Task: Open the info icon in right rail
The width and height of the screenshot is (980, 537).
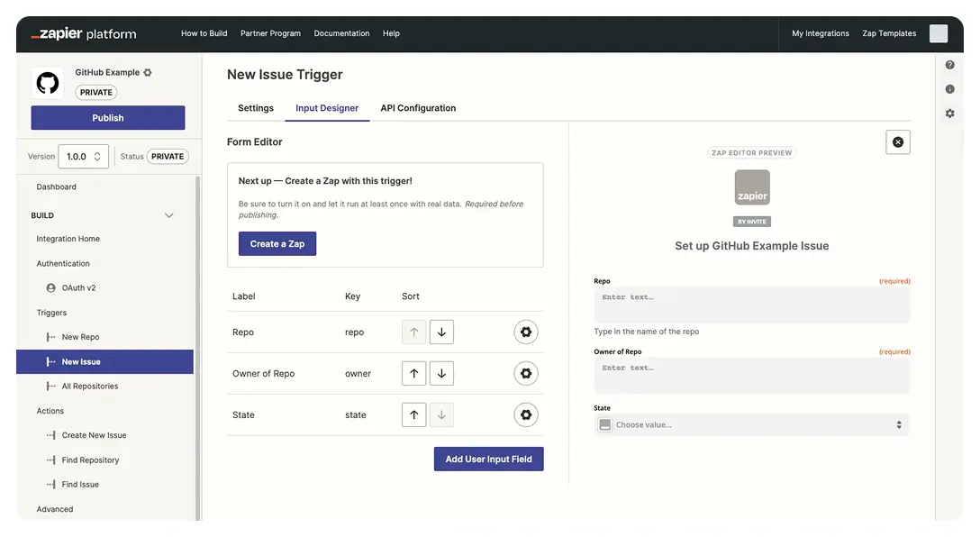Action: coord(949,89)
